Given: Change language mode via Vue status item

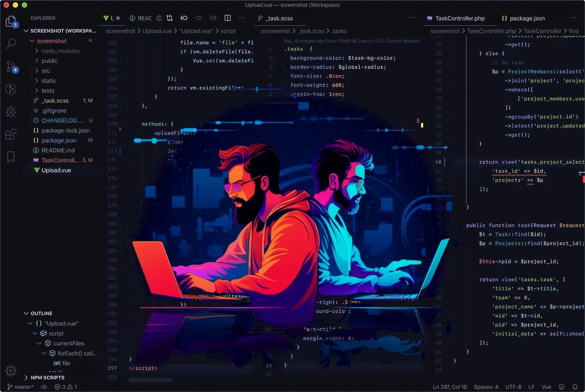Looking at the screenshot, I should pyautogui.click(x=546, y=387).
